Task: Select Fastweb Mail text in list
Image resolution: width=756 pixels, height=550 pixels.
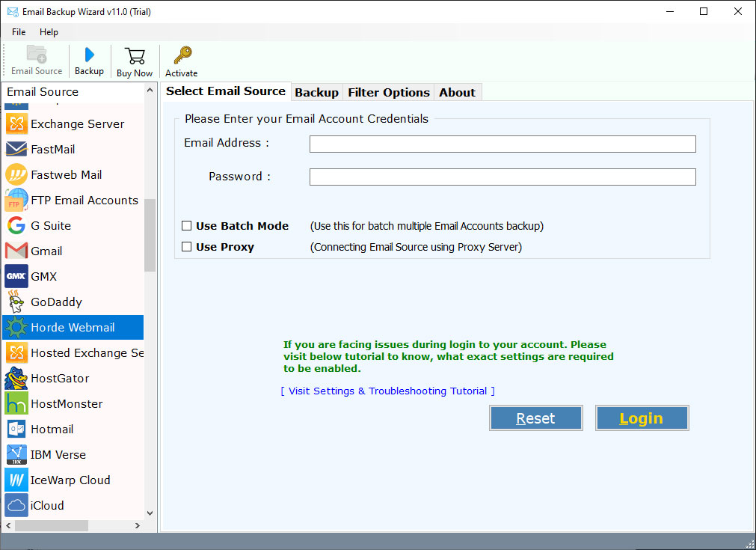Action: 67,174
